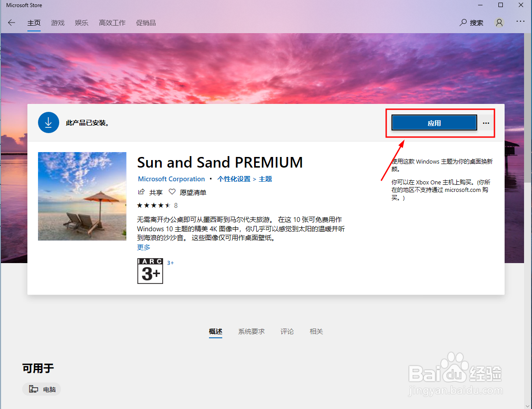Click the Sun and Sand theme thumbnail
Screen dimensions: 532x409
82,196
